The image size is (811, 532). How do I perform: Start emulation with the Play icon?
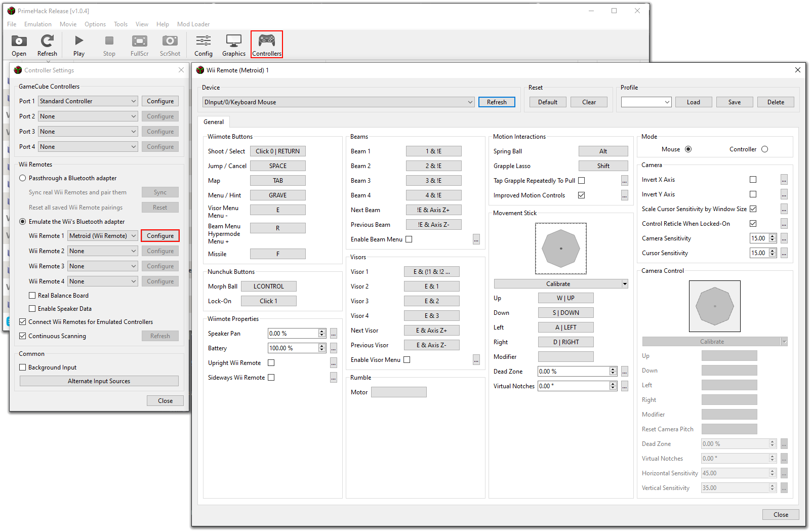[x=79, y=45]
